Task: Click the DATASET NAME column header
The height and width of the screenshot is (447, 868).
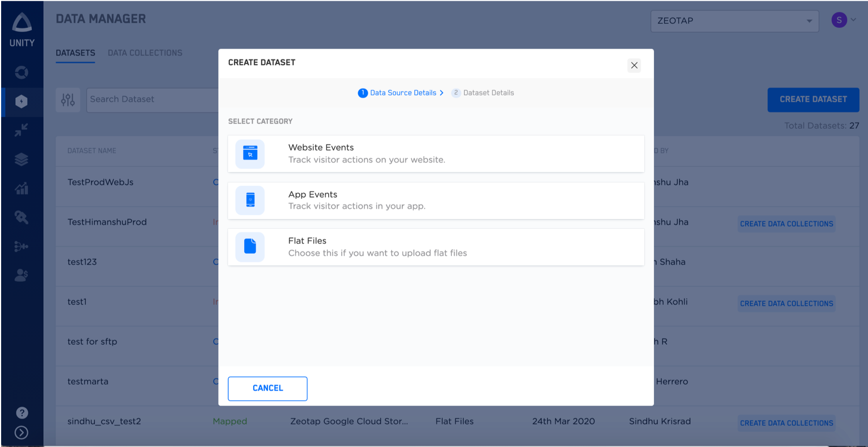Action: point(92,151)
